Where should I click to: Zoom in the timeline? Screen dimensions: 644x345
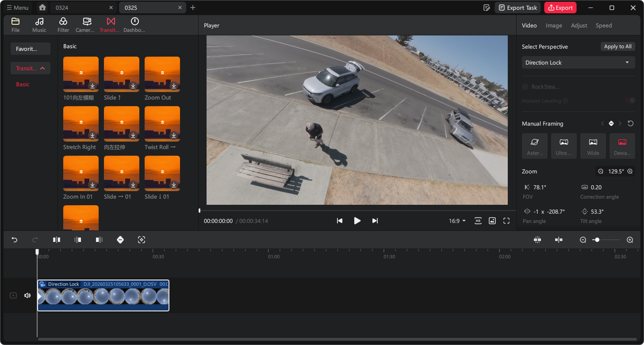[x=630, y=240]
